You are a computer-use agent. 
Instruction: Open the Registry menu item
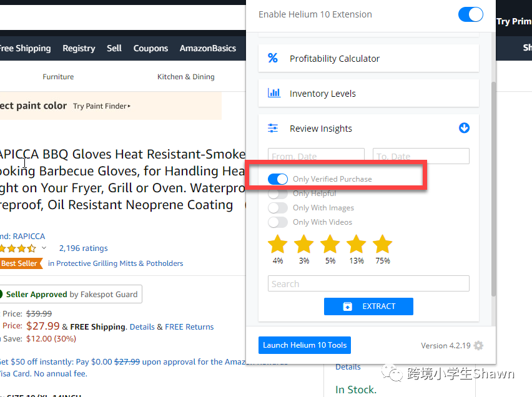(79, 47)
